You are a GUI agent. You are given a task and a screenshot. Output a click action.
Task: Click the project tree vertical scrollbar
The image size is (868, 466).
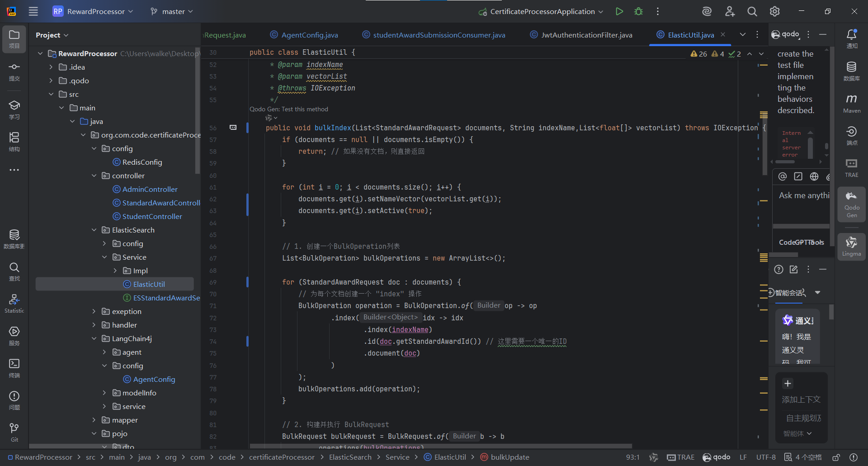(197, 111)
